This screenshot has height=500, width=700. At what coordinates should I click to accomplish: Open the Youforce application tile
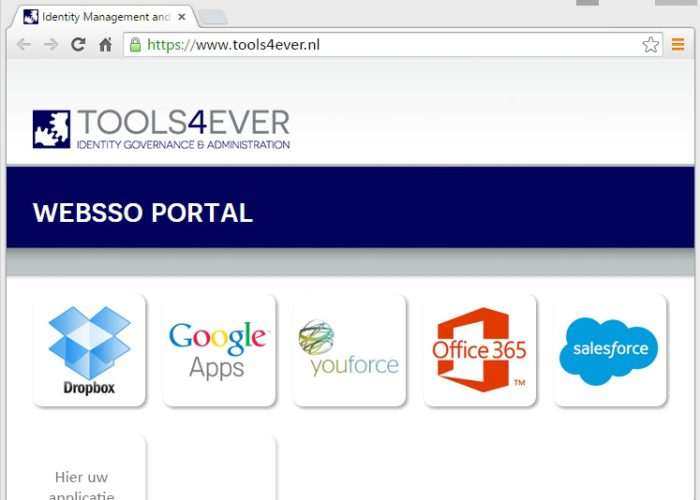pyautogui.click(x=350, y=350)
